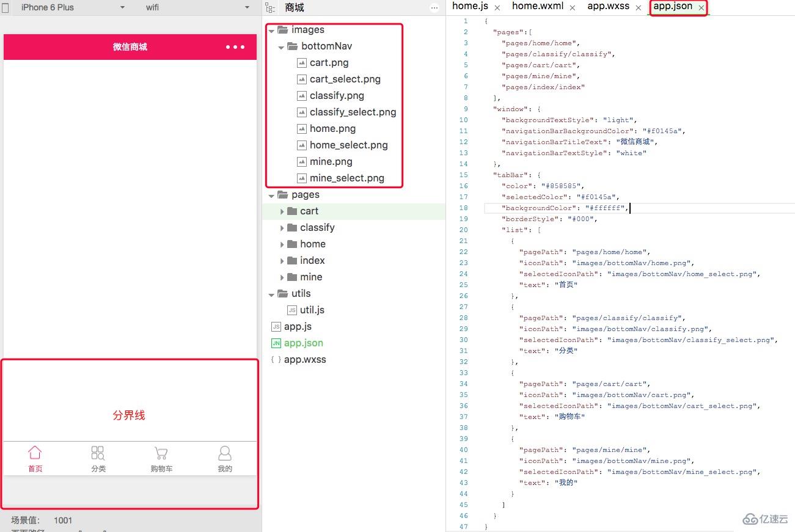
Task: Open the iPhone 6 Plus device dropdown
Action: (x=72, y=7)
